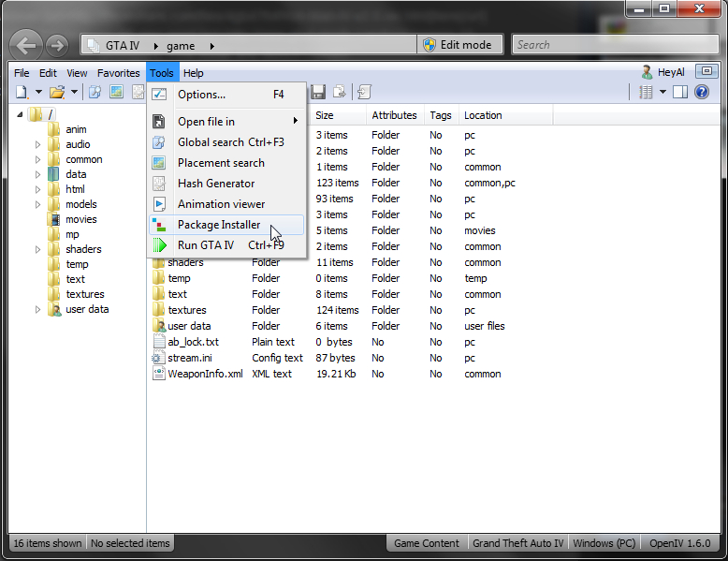Viewport: 728px width, 561px height.
Task: Select ab_lock.txt file in list
Action: [193, 342]
